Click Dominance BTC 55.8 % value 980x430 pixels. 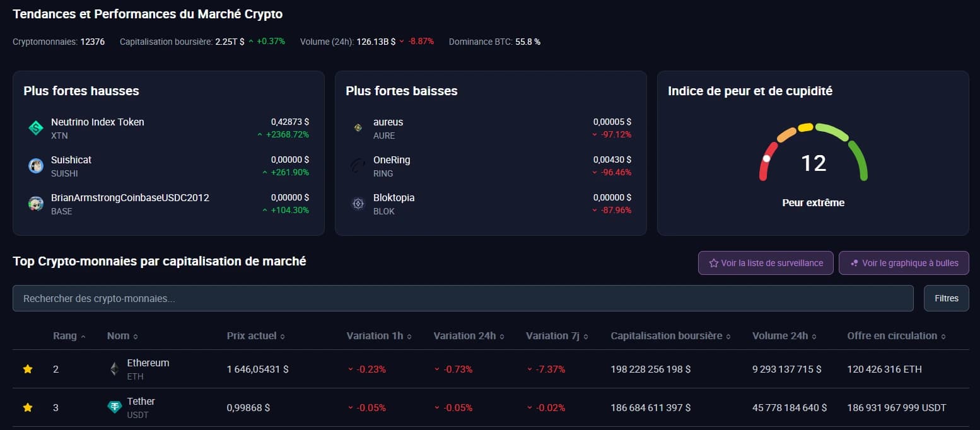click(528, 42)
